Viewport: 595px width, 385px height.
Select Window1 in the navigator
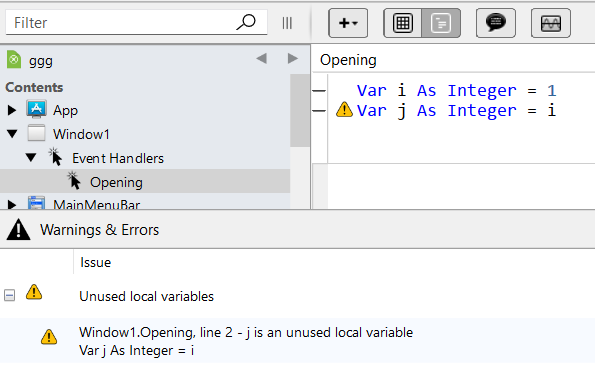(81, 134)
